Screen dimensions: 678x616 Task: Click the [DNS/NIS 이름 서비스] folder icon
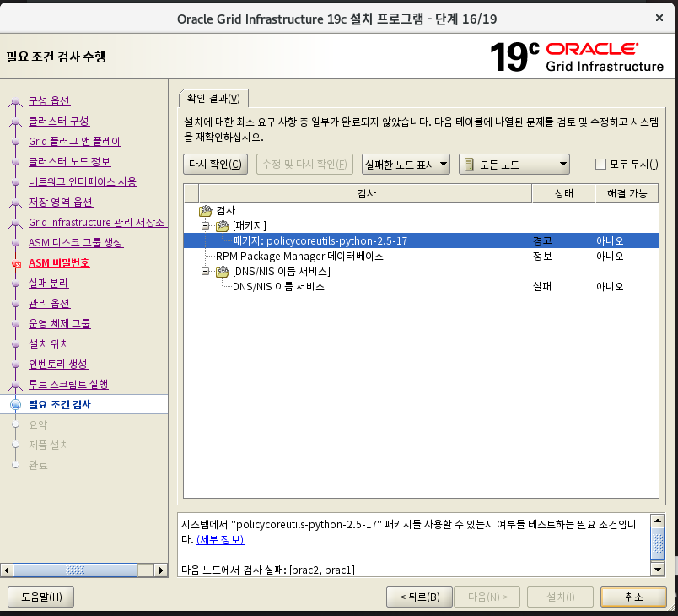[x=223, y=272]
